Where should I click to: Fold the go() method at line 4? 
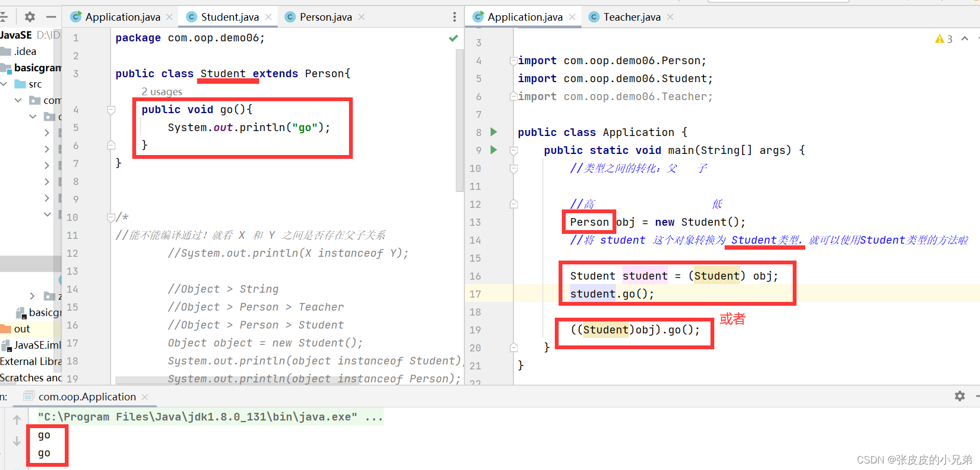[x=111, y=109]
